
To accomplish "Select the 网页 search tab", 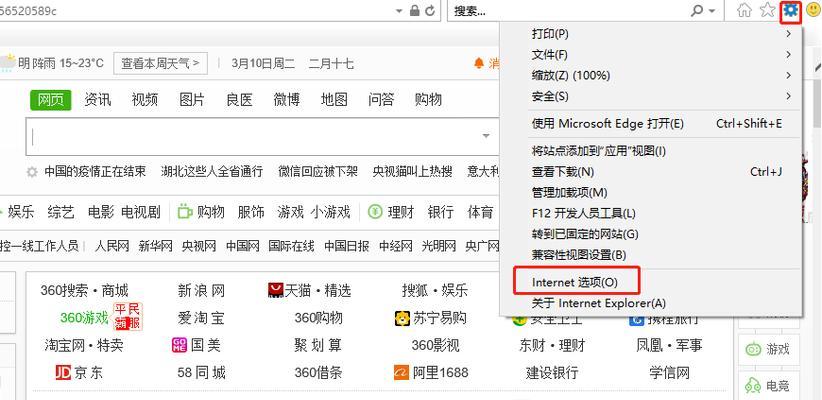I will pos(50,100).
